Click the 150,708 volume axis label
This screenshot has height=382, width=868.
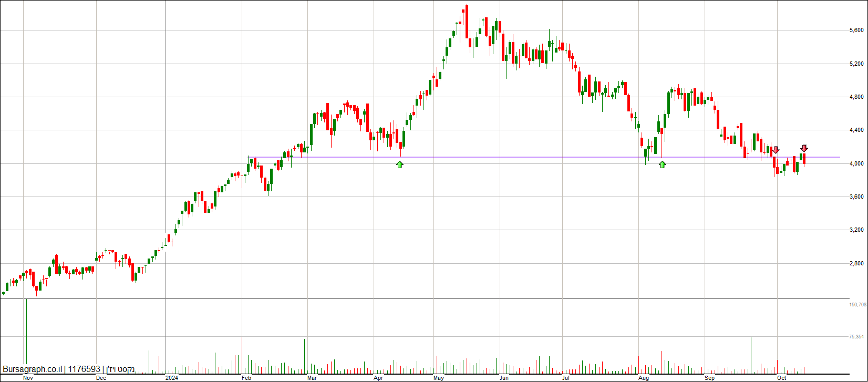[857, 305]
